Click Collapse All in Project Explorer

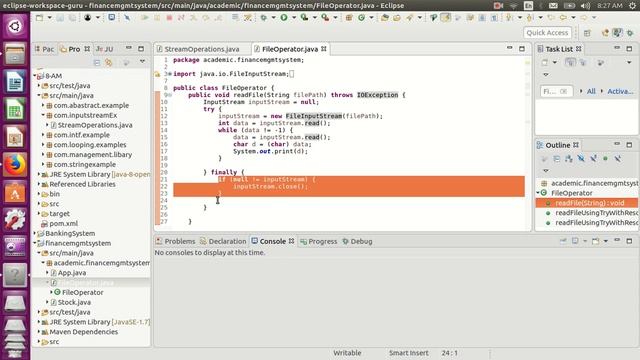(x=97, y=62)
